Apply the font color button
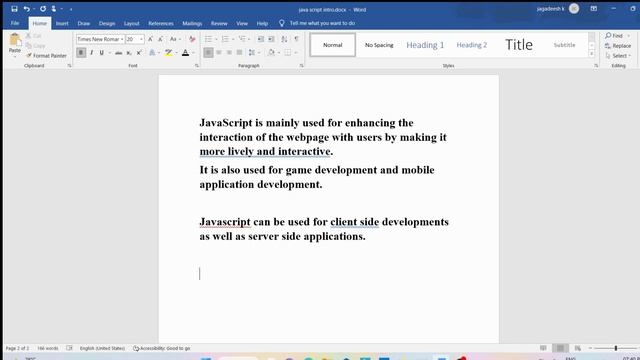The height and width of the screenshot is (360, 640). coord(185,53)
